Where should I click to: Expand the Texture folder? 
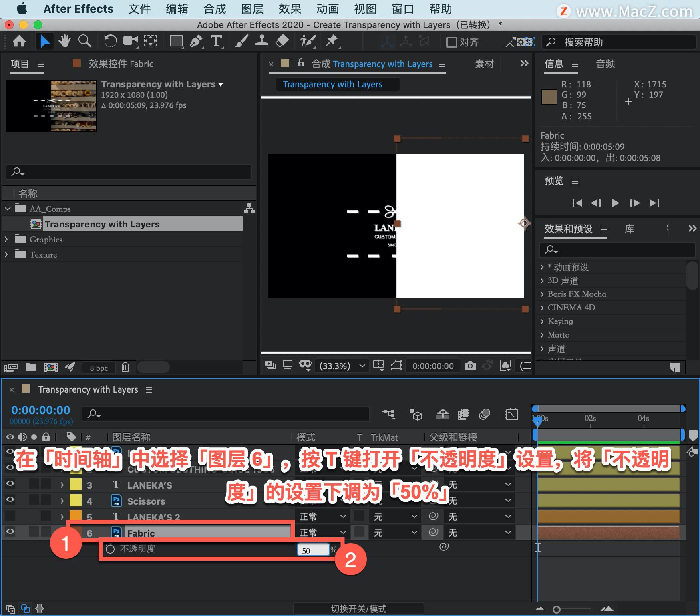pos(6,254)
